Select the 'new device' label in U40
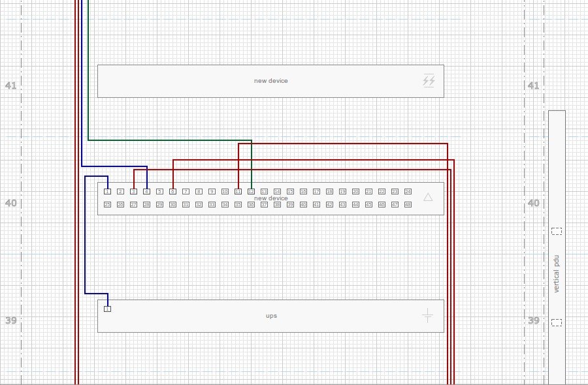The width and height of the screenshot is (588, 385). click(x=270, y=198)
